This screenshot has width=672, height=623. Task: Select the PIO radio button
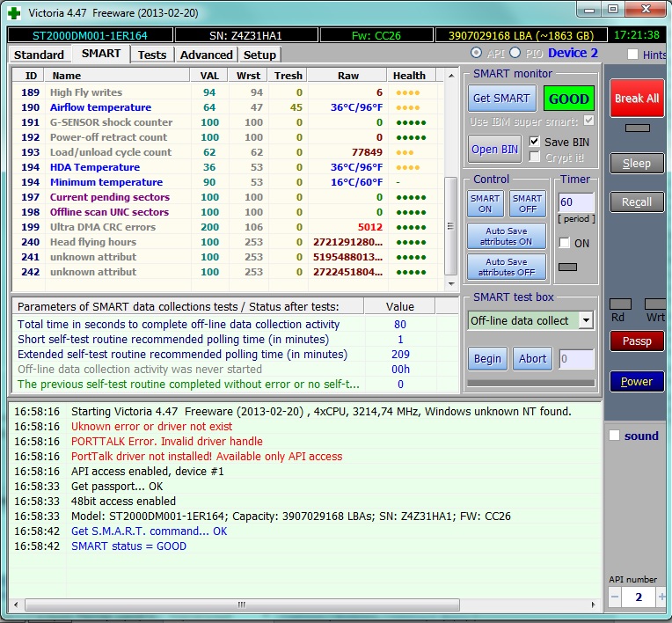(x=515, y=53)
